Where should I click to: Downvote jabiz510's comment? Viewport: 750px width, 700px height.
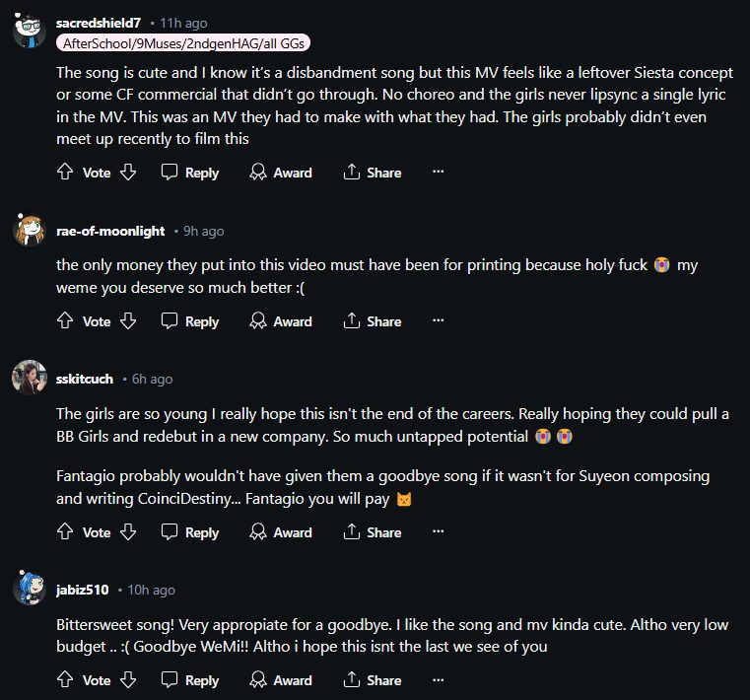coord(127,680)
